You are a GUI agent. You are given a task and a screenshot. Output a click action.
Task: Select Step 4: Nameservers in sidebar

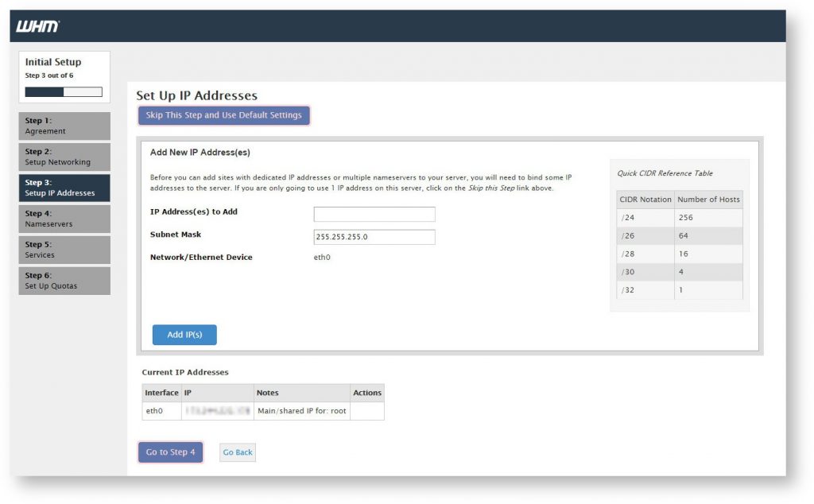(64, 219)
